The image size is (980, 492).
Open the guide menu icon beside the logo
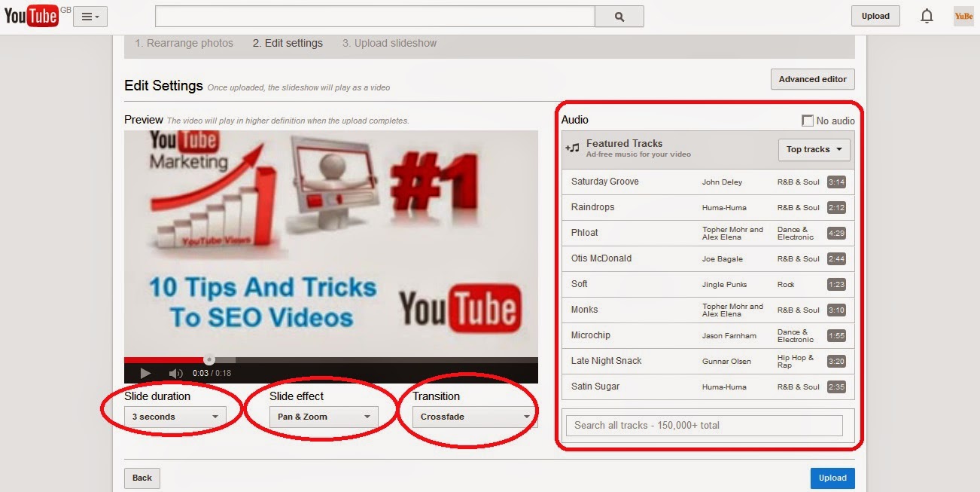tap(90, 16)
